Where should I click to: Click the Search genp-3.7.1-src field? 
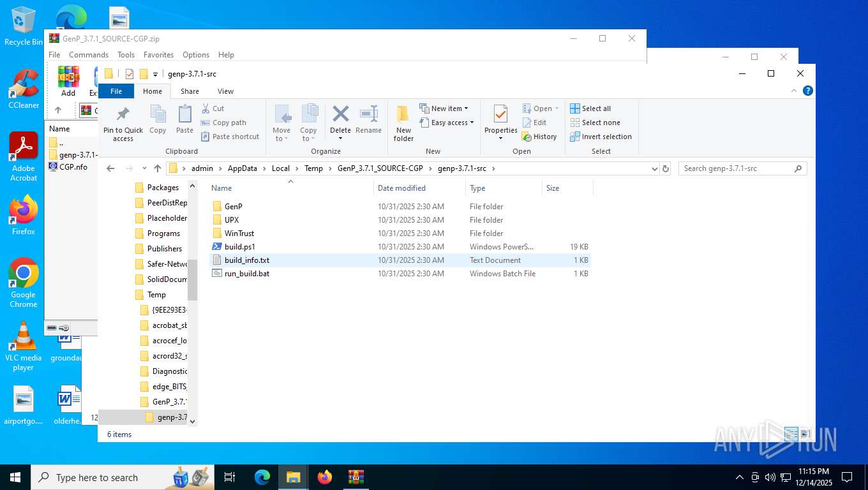(x=742, y=168)
